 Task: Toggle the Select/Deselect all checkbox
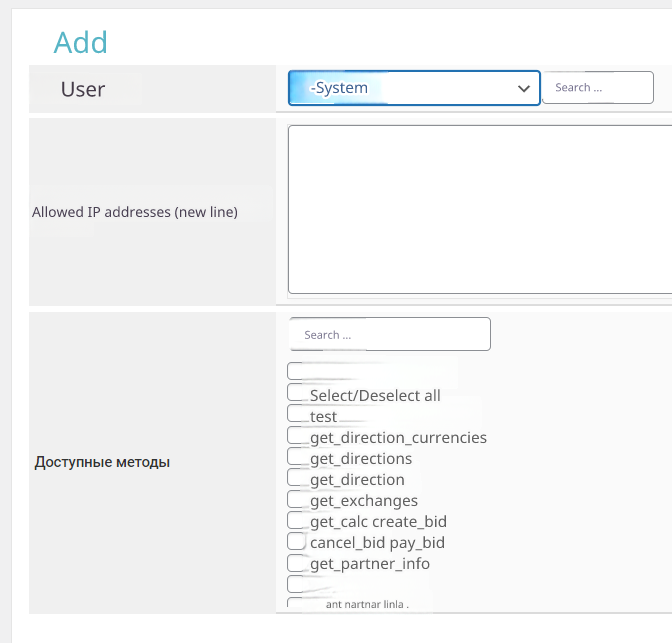(x=296, y=393)
